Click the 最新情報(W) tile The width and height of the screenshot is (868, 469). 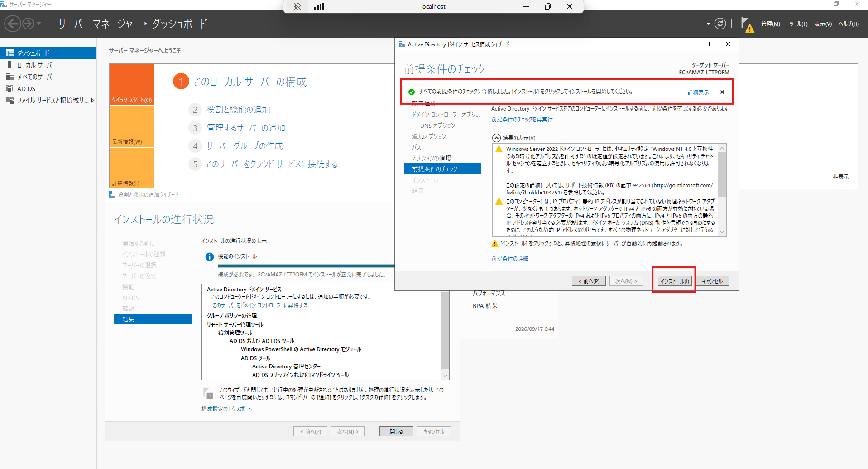(x=132, y=126)
